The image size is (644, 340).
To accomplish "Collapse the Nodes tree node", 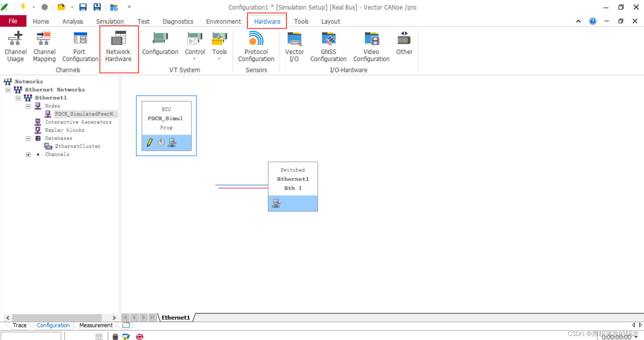I will (28, 106).
